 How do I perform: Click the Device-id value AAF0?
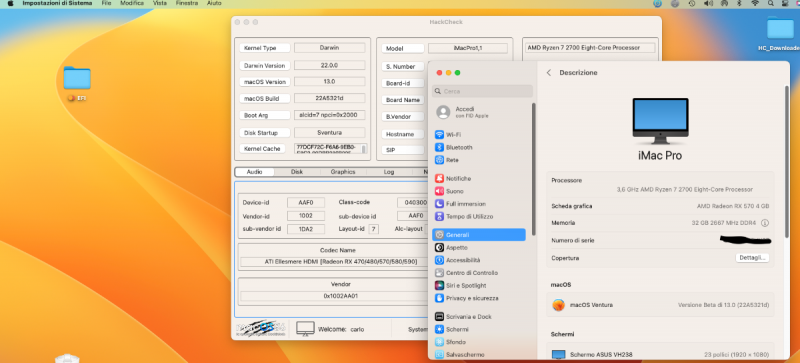306,202
